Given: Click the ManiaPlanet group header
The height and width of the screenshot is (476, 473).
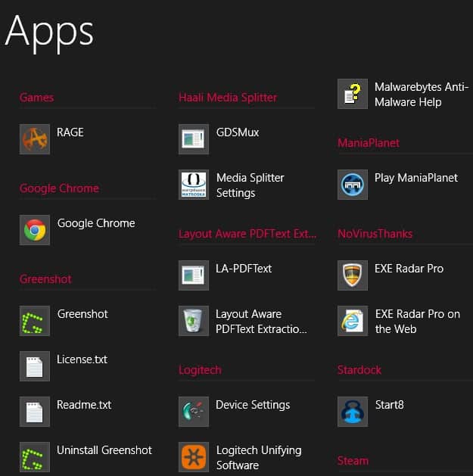Looking at the screenshot, I should [x=369, y=143].
